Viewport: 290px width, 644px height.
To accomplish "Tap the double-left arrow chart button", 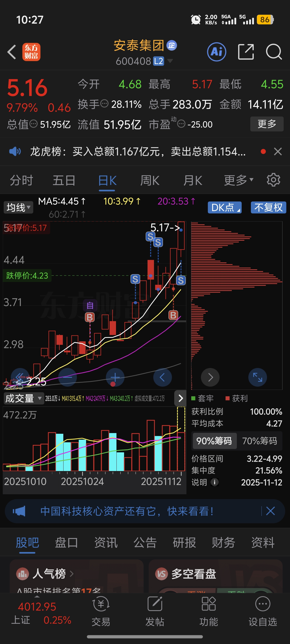I will click(x=20, y=377).
